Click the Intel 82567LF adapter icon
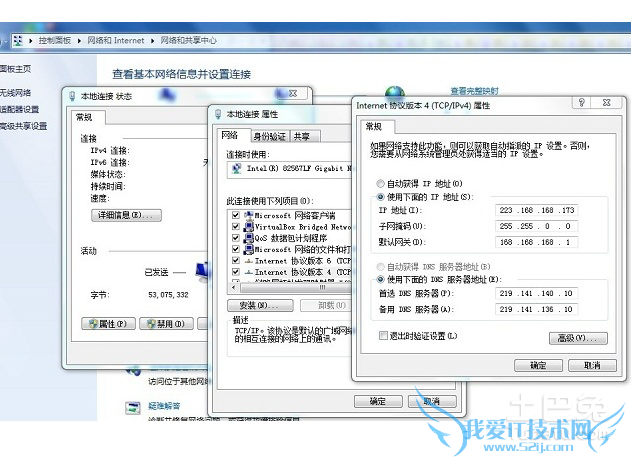The width and height of the screenshot is (631, 462). (237, 168)
